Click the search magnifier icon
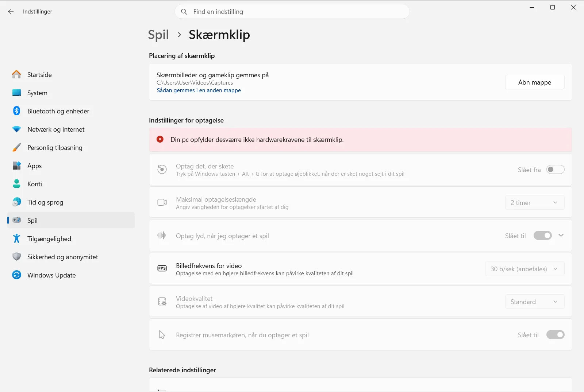This screenshot has height=392, width=584. pyautogui.click(x=184, y=12)
